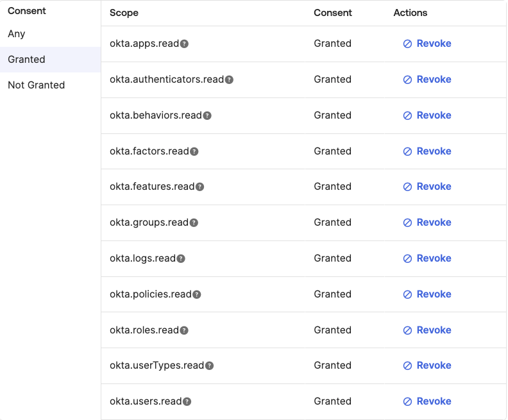
Task: Open help tooltip icon for okta.authenticators.read
Action: 229,80
